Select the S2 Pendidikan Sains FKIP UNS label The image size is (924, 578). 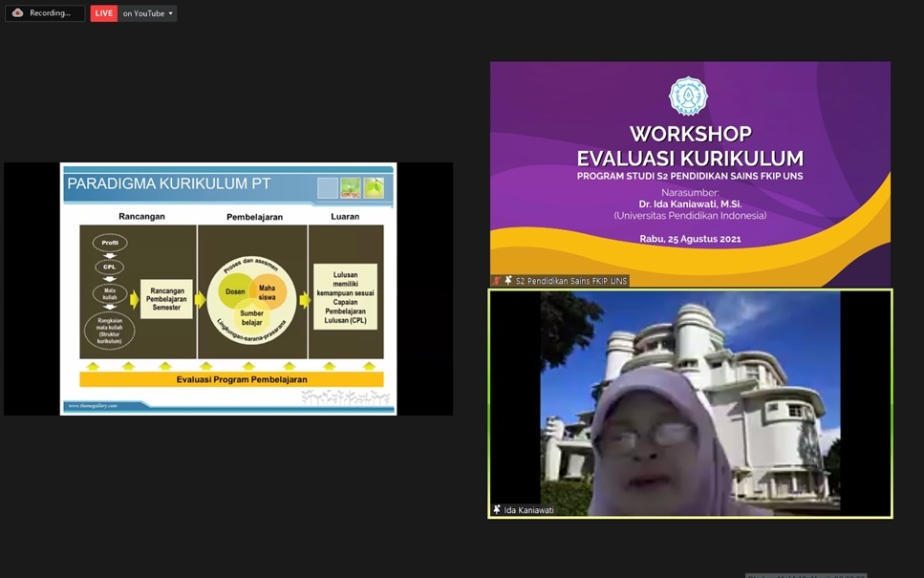[x=570, y=281]
